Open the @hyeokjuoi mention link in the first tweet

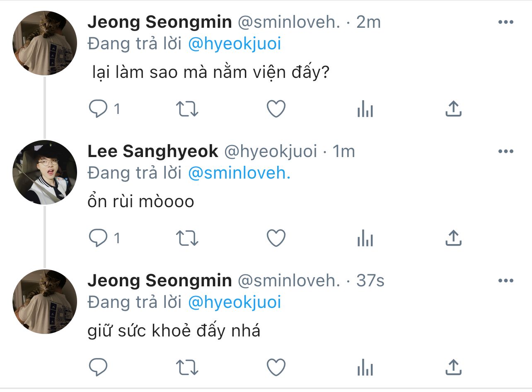[x=234, y=44]
